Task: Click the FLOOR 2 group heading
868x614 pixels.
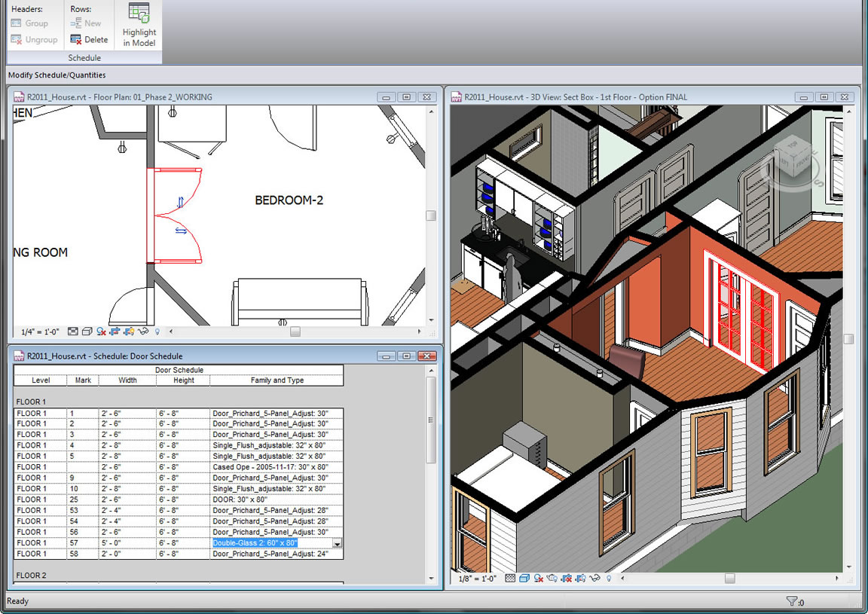Action: tap(32, 576)
